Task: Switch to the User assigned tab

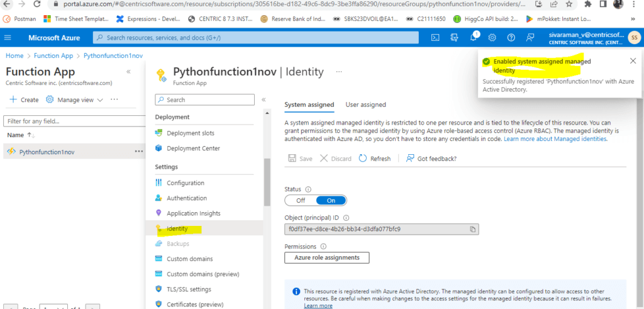Action: pyautogui.click(x=365, y=104)
